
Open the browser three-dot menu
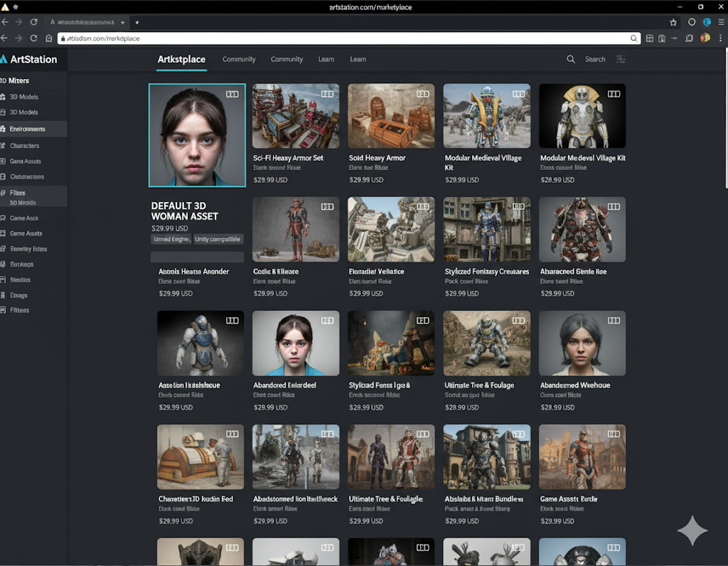720,38
